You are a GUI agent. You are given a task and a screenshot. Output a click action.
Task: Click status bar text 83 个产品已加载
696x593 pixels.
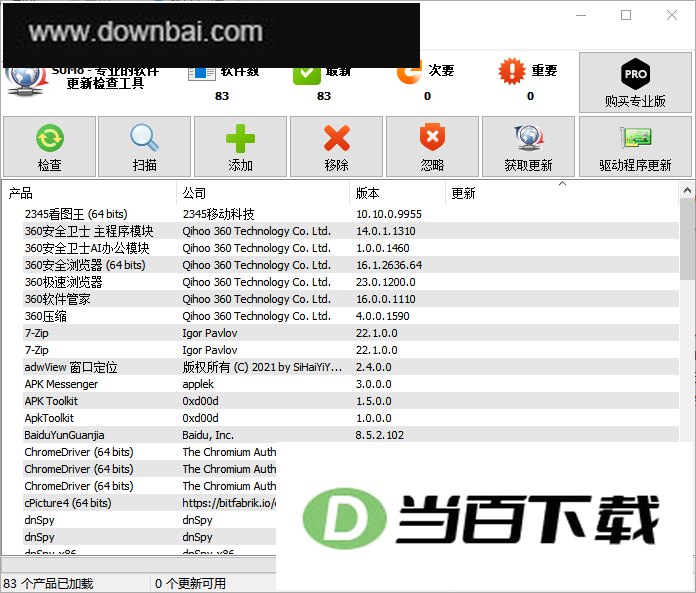click(48, 583)
